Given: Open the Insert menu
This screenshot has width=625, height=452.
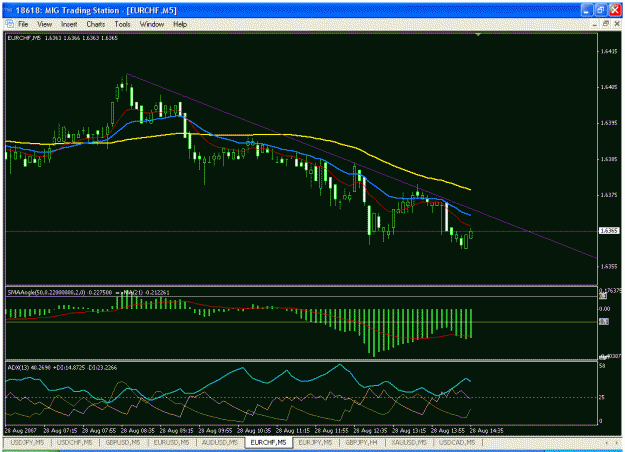Looking at the screenshot, I should tap(69, 24).
